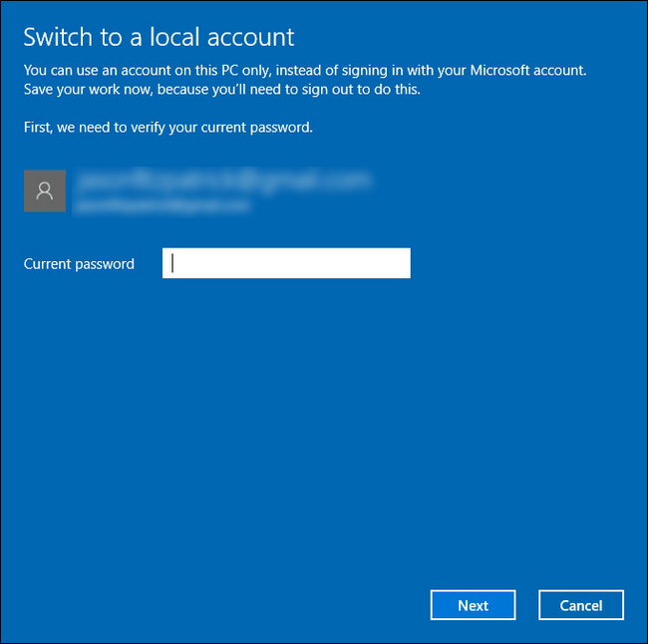
Task: Focus the Current password input field
Action: click(x=286, y=263)
